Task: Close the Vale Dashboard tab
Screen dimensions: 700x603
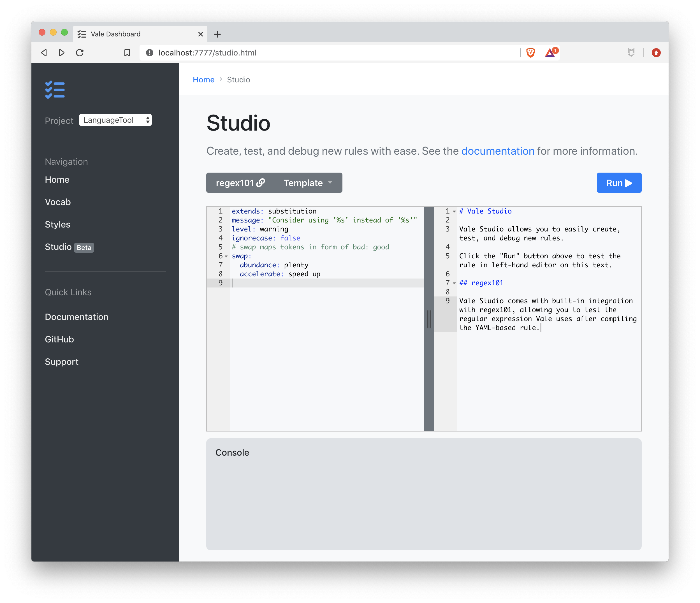Action: (200, 34)
